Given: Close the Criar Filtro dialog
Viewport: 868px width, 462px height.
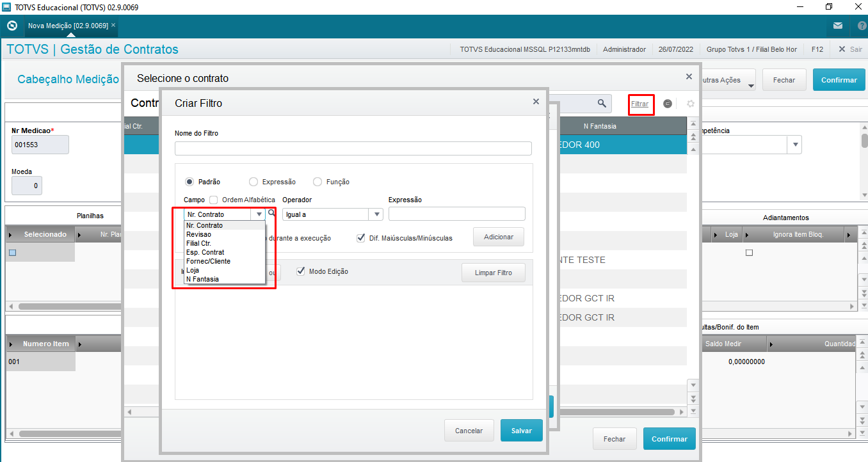Looking at the screenshot, I should pos(536,101).
